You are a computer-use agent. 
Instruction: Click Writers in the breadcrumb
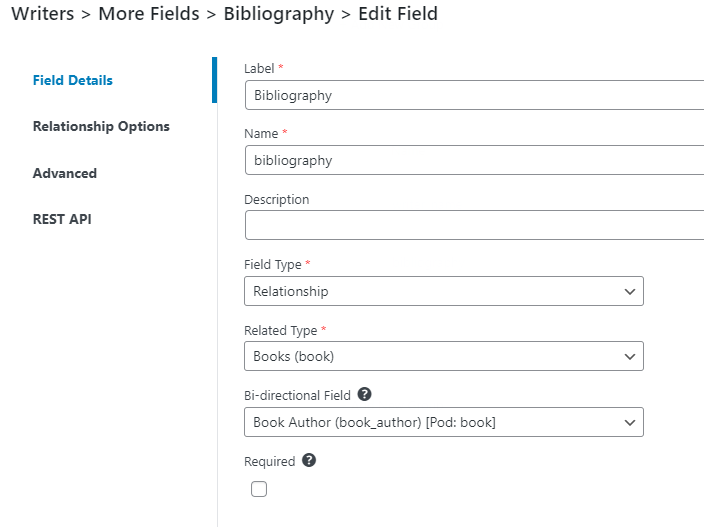coord(43,13)
